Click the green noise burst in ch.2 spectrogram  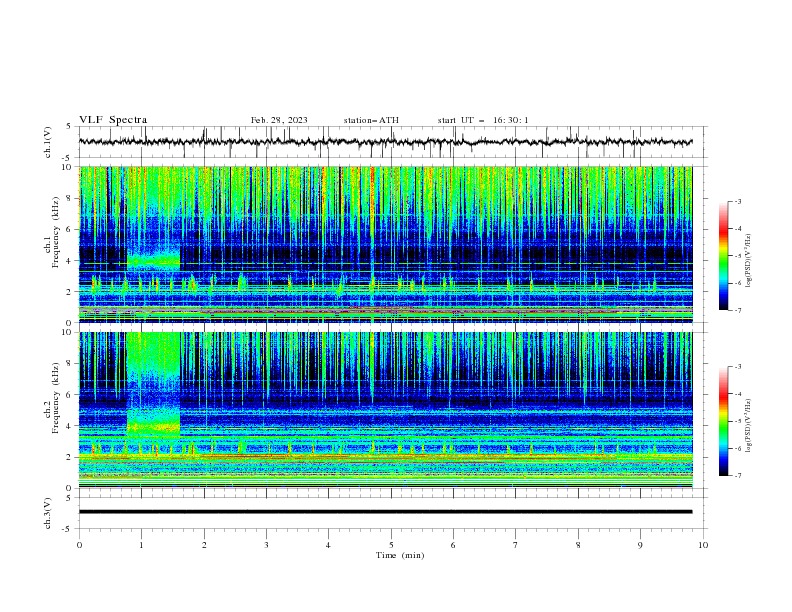153,384
